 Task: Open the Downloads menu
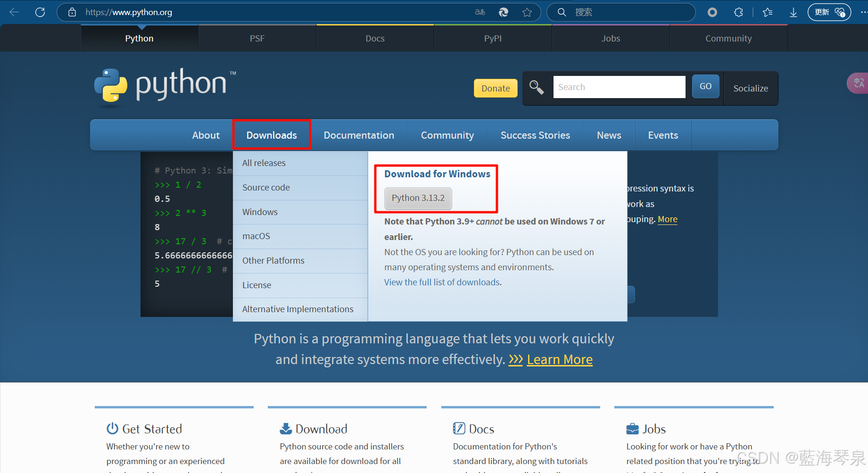272,135
